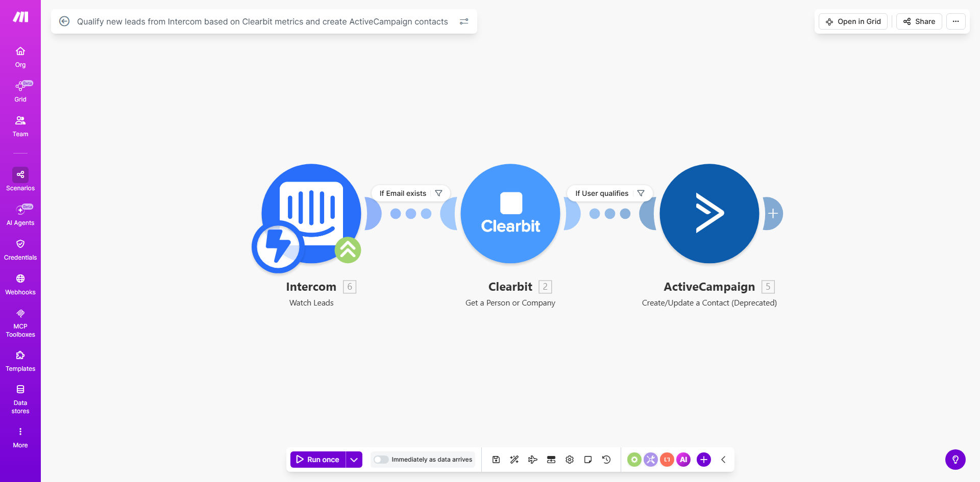980x482 pixels.
Task: Open the notes icon
Action: point(588,460)
